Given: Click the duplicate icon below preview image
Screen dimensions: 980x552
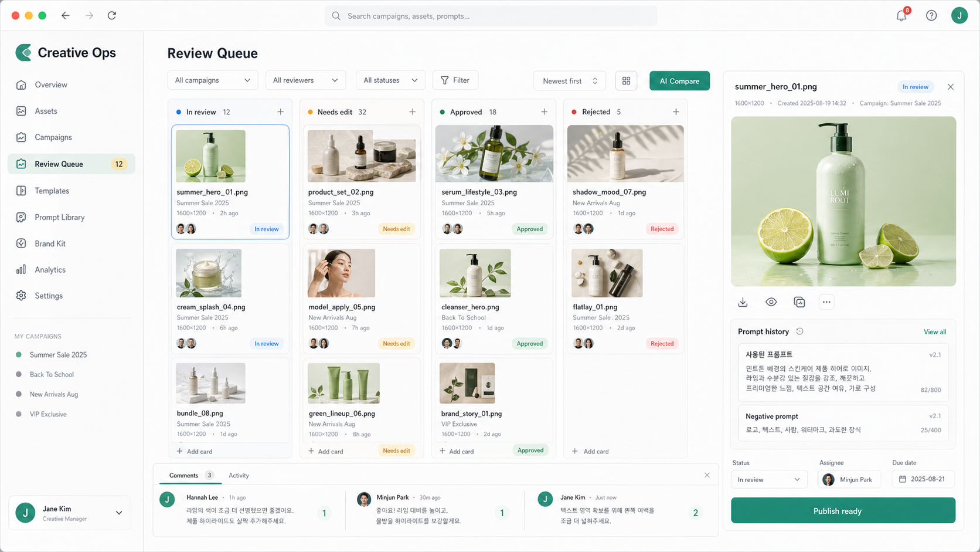Looking at the screenshot, I should tap(799, 302).
